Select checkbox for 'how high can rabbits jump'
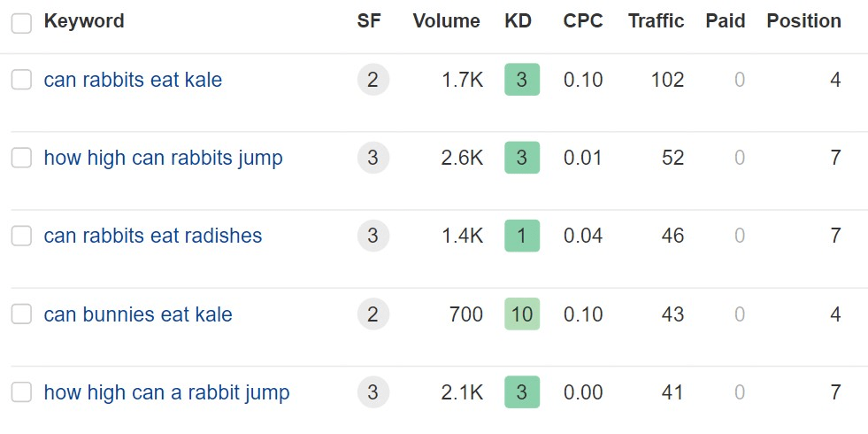The image size is (868, 434). point(21,159)
